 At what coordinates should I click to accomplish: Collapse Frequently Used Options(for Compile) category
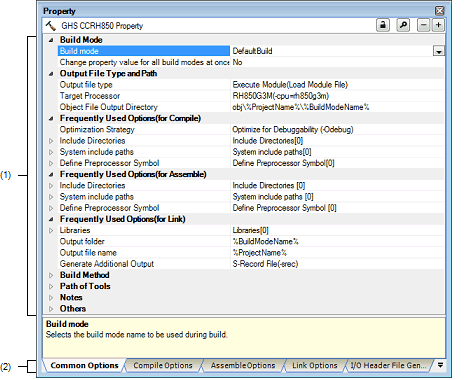click(51, 118)
